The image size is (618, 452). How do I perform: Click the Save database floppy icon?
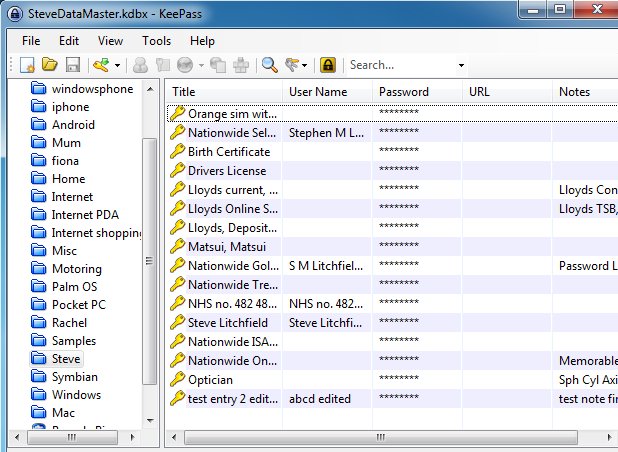pos(72,65)
